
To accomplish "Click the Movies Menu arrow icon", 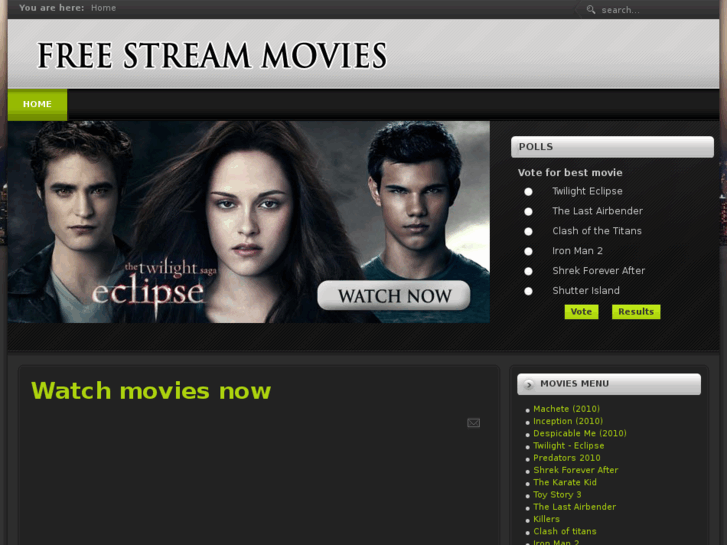I will (x=529, y=385).
